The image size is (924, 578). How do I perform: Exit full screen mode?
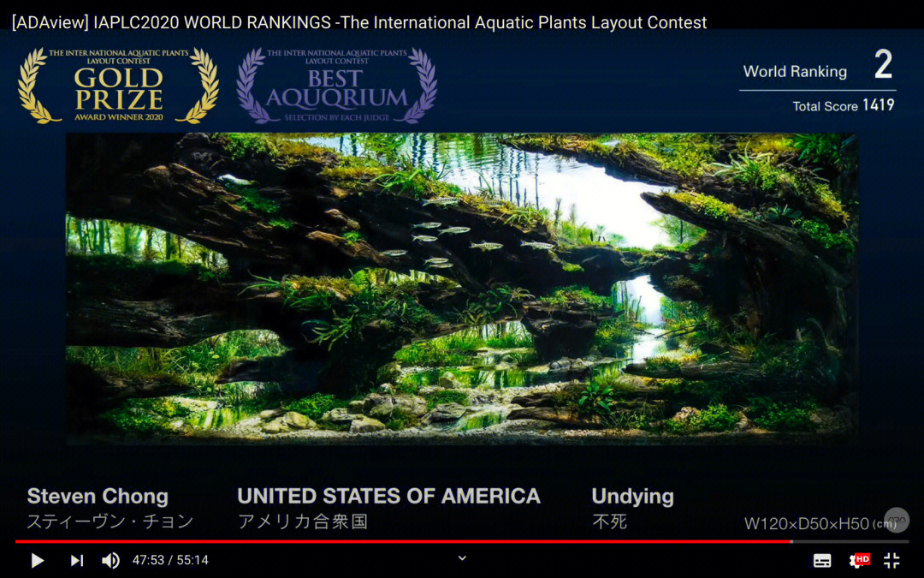pos(891,560)
